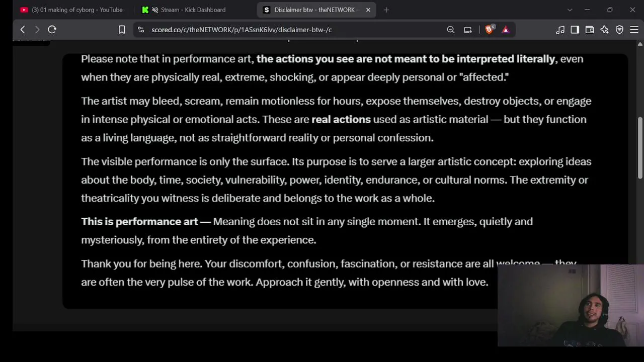
Task: Click the bold text "real actions"
Action: coord(341,119)
